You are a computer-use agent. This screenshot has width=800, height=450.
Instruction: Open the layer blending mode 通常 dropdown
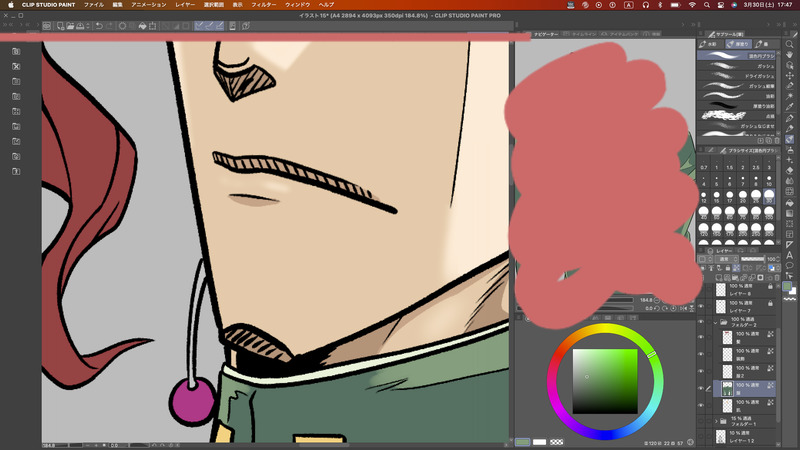pyautogui.click(x=726, y=259)
